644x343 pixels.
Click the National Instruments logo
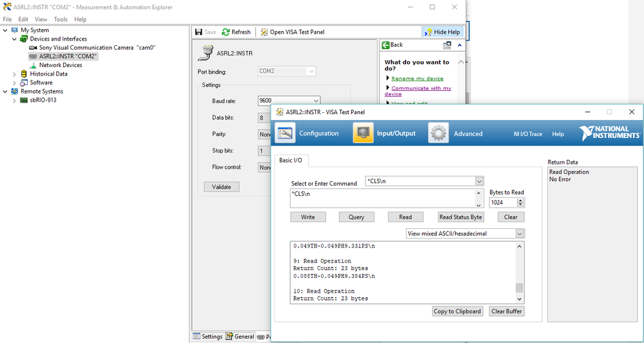coord(609,133)
